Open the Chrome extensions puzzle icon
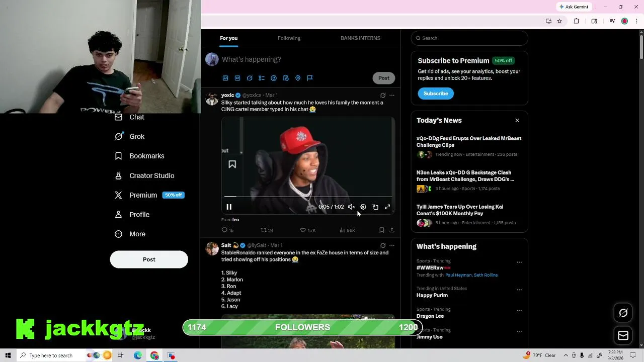Viewport: 644px width, 362px height. click(x=577, y=21)
